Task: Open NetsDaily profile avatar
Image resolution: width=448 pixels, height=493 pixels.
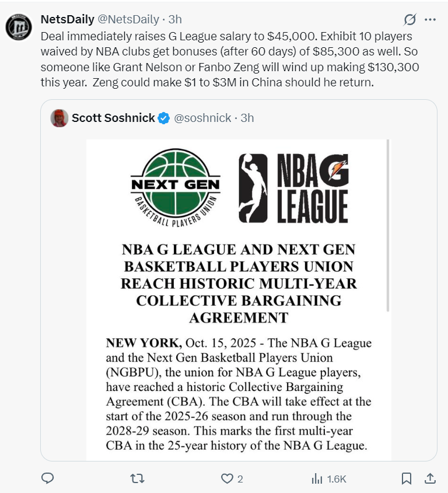Action: click(19, 27)
